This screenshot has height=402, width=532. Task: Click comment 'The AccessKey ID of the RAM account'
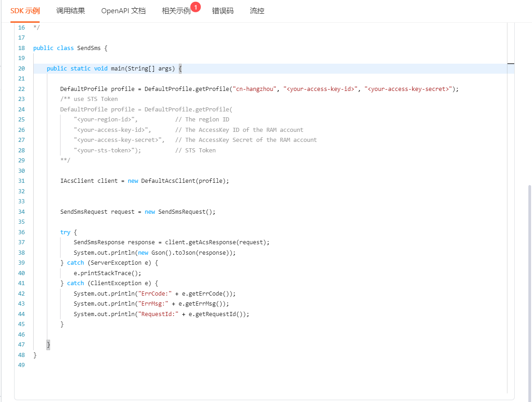click(244, 130)
